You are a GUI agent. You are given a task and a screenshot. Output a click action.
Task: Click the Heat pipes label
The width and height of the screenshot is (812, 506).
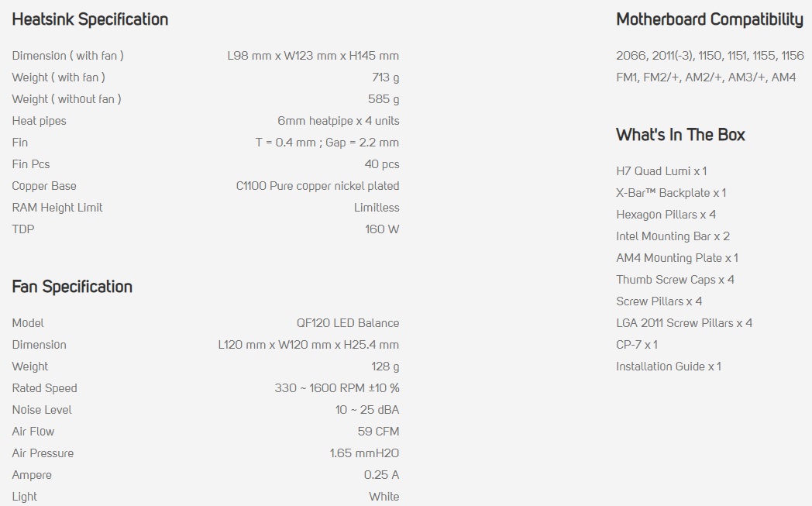[40, 121]
